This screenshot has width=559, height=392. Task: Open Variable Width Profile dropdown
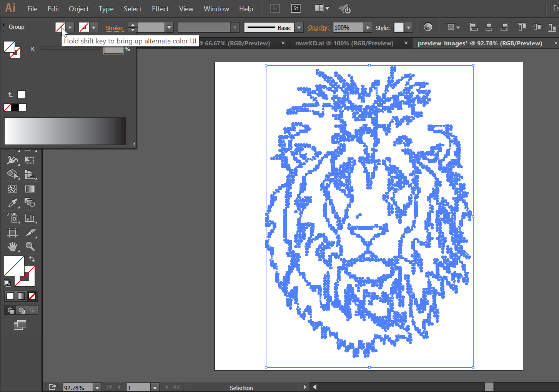point(235,27)
